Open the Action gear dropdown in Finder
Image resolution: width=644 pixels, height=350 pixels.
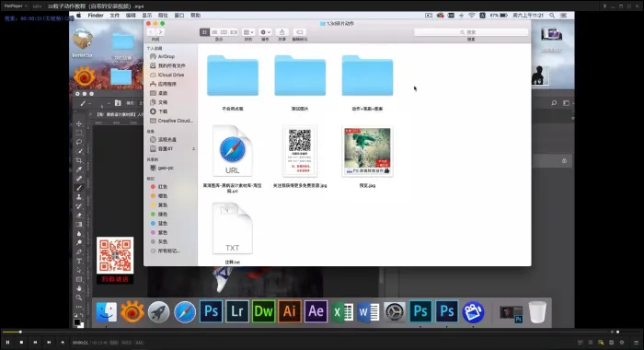pyautogui.click(x=265, y=32)
